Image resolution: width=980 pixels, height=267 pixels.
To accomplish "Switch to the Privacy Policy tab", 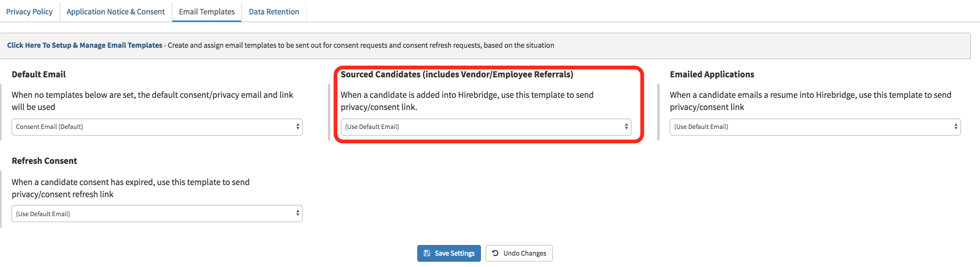I will [29, 11].
